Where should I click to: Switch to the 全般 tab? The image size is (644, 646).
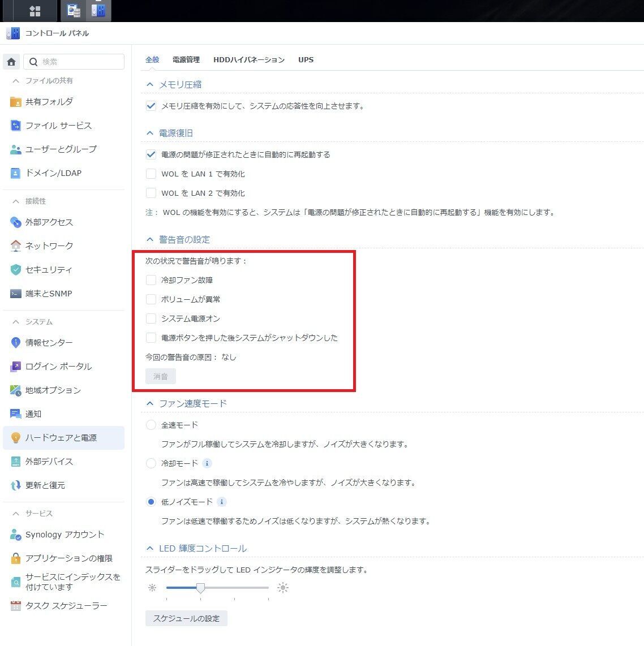(x=152, y=60)
